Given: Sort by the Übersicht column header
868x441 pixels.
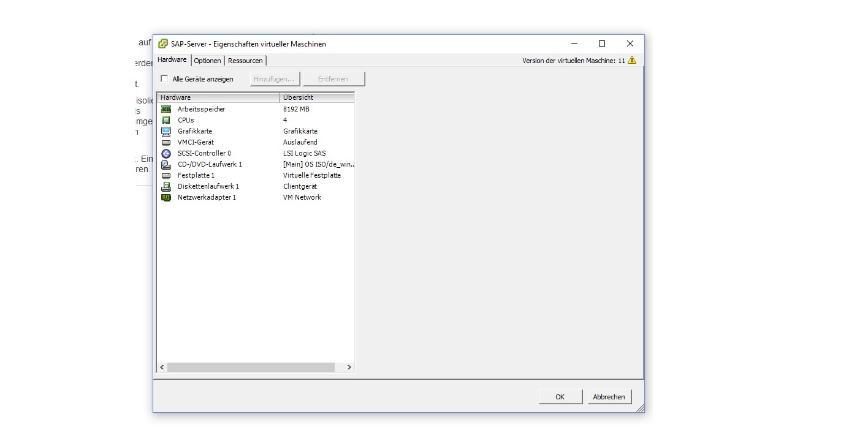Looking at the screenshot, I should pos(316,97).
